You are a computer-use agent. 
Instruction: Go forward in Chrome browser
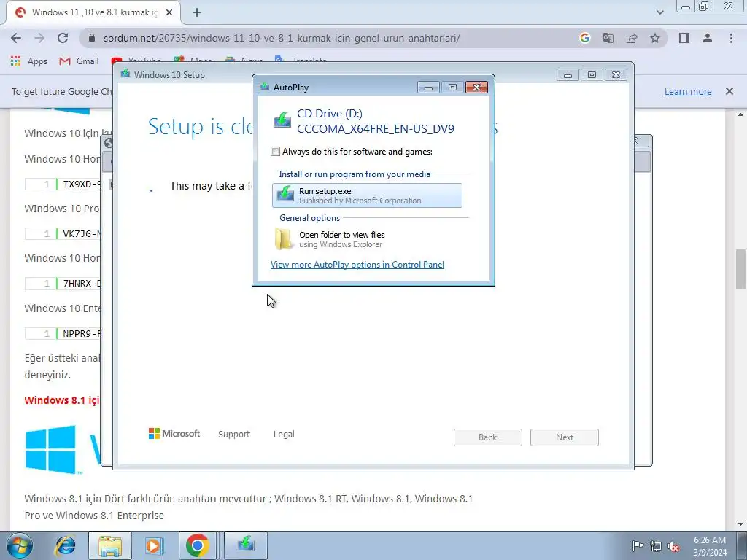tap(39, 38)
